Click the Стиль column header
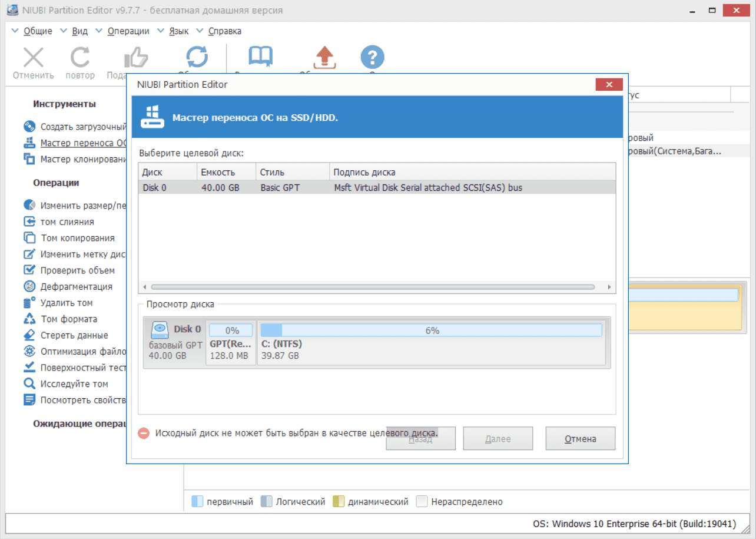Screen dimensions: 756x539 293,172
